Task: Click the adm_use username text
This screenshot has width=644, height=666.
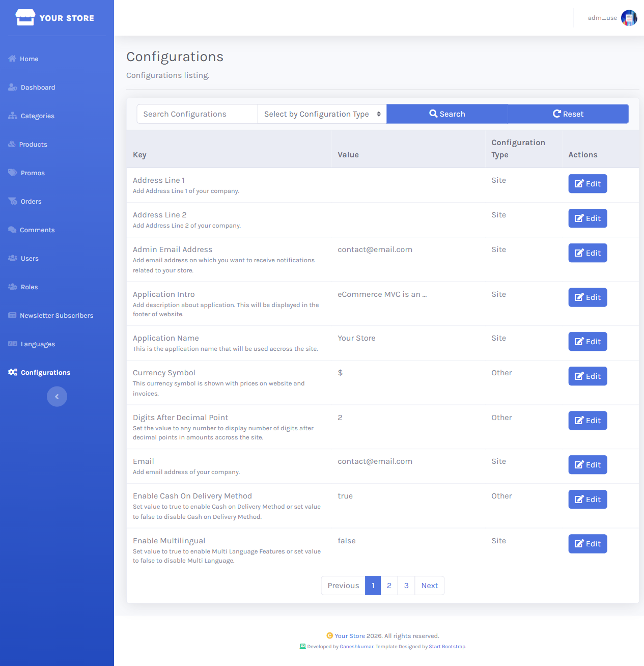Action: [602, 18]
